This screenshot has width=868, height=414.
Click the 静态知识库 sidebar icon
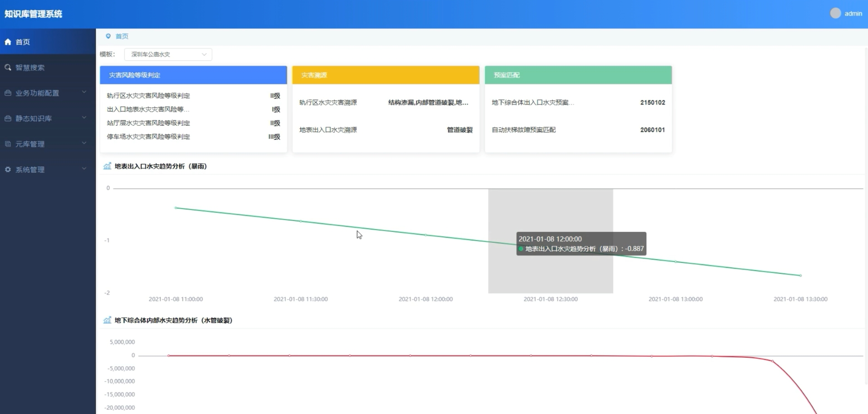tap(8, 118)
